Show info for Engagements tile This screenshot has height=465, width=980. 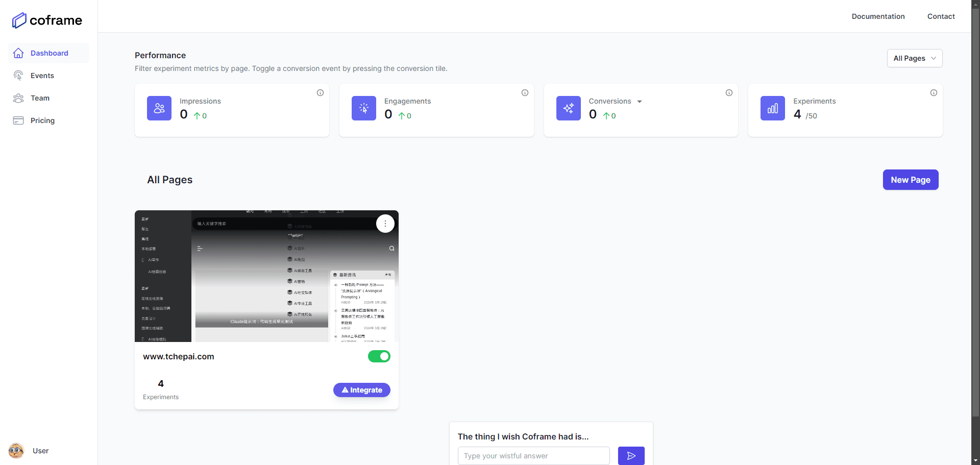(525, 93)
